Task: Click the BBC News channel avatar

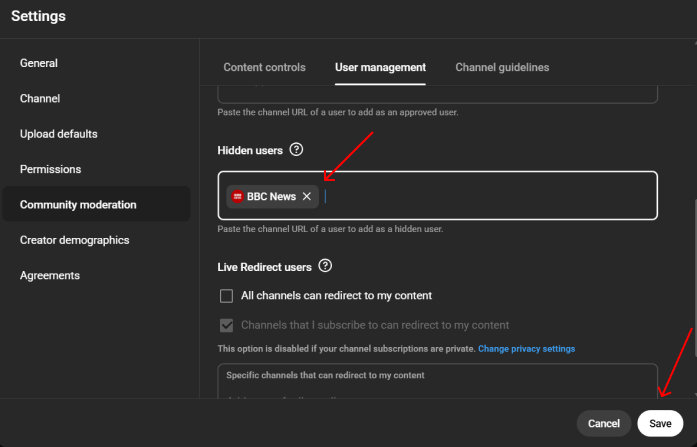Action: click(237, 196)
